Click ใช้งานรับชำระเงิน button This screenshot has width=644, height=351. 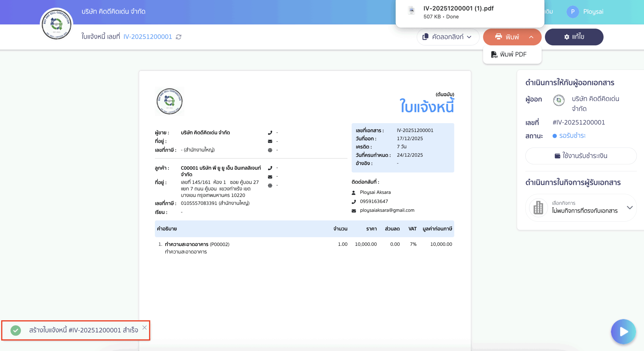pos(581,156)
